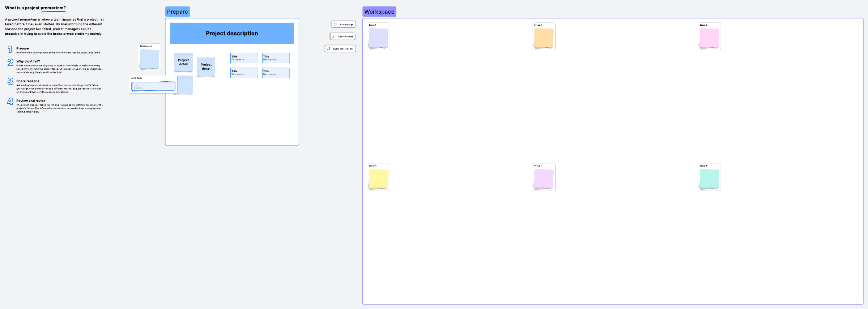Click the Prepare frame label
Image resolution: width=868 pixels, height=309 pixels.
177,12
